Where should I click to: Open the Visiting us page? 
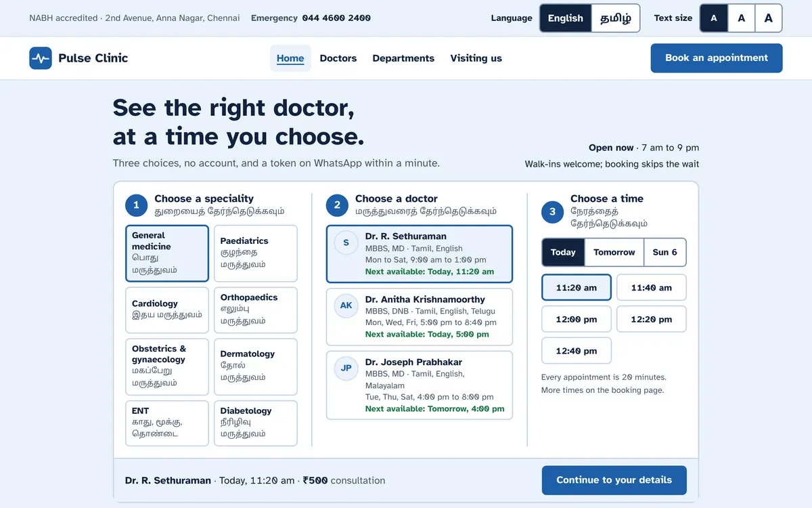point(476,58)
